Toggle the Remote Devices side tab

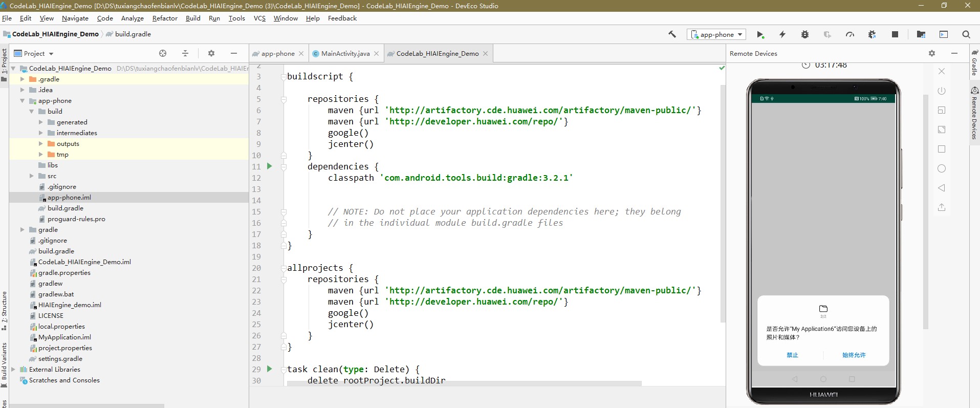click(x=975, y=113)
